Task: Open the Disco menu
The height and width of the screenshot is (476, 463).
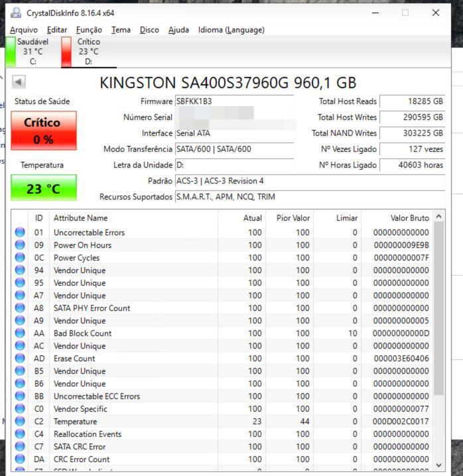Action: 149,30
